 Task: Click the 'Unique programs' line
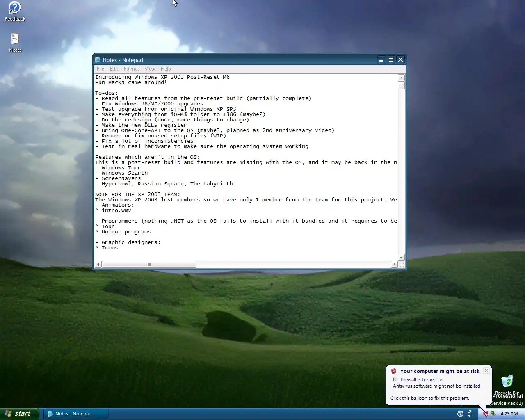(123, 232)
